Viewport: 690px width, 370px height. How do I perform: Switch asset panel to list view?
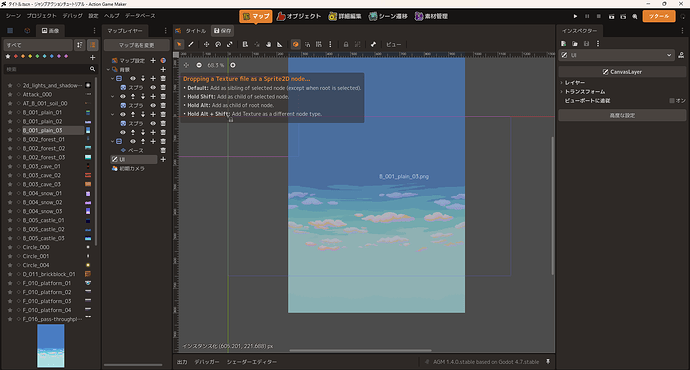coord(92,45)
